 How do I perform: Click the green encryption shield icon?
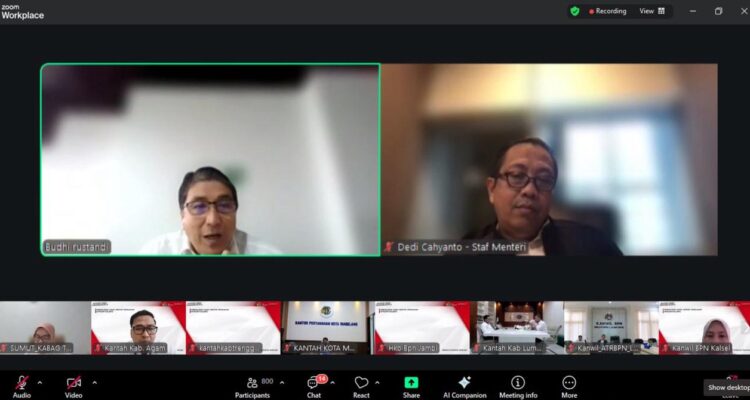(575, 11)
